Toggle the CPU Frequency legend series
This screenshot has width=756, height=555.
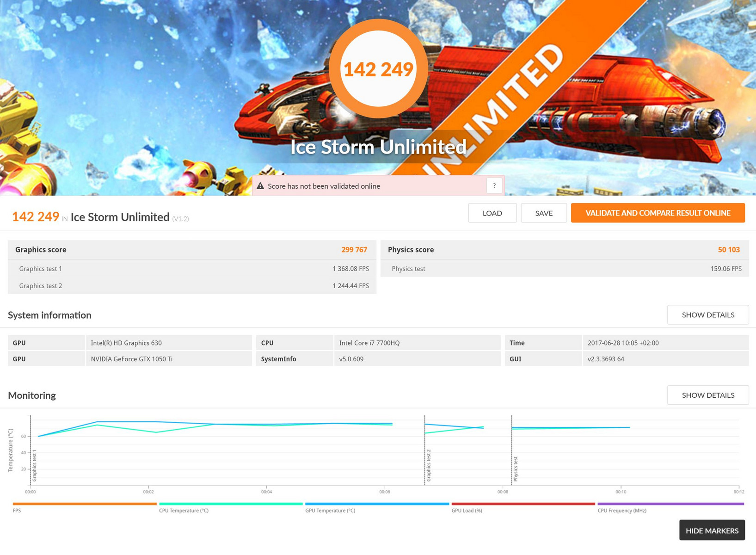pyautogui.click(x=670, y=507)
